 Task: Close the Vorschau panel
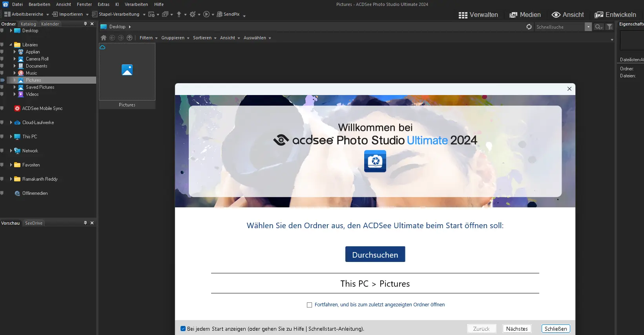[92, 223]
